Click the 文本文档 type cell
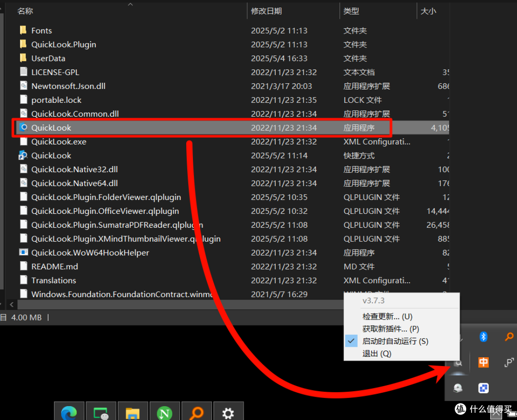 pyautogui.click(x=359, y=72)
